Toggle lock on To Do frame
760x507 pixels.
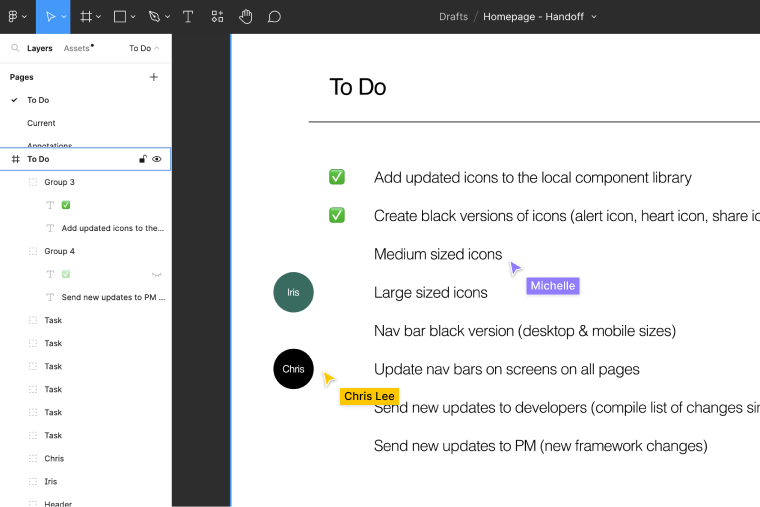(142, 159)
